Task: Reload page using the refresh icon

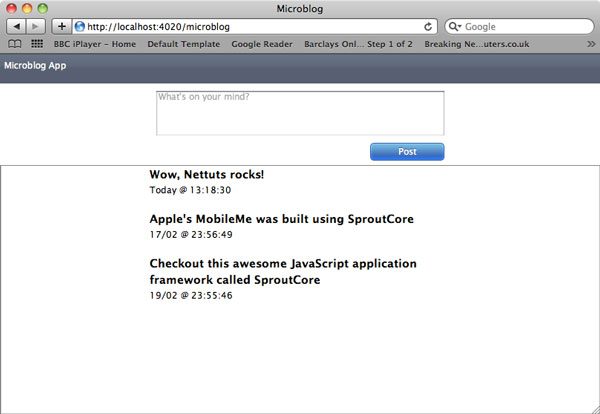Action: 428,26
